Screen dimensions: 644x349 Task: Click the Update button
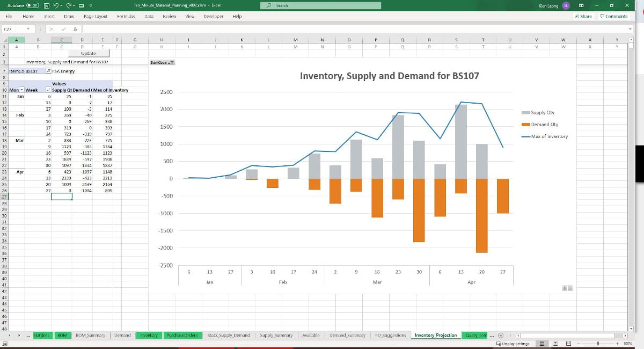tap(89, 53)
